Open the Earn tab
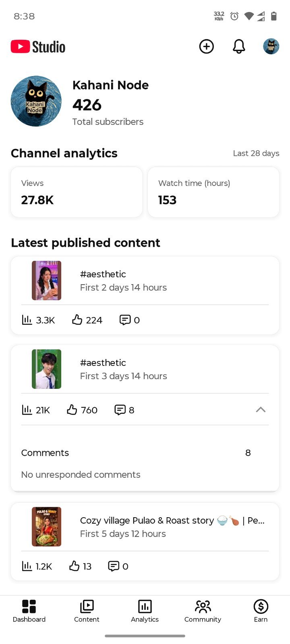The image size is (290, 644). pos(261,611)
